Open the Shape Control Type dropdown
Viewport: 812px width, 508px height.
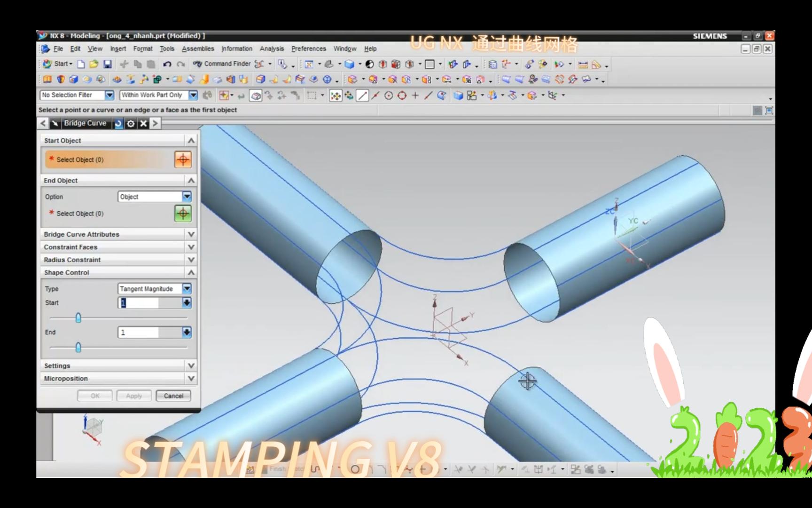(x=187, y=289)
